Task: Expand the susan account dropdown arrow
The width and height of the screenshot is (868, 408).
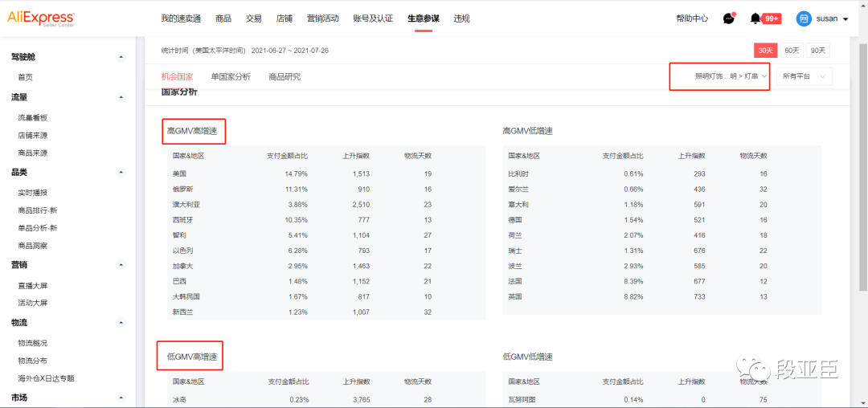Action: [x=845, y=19]
